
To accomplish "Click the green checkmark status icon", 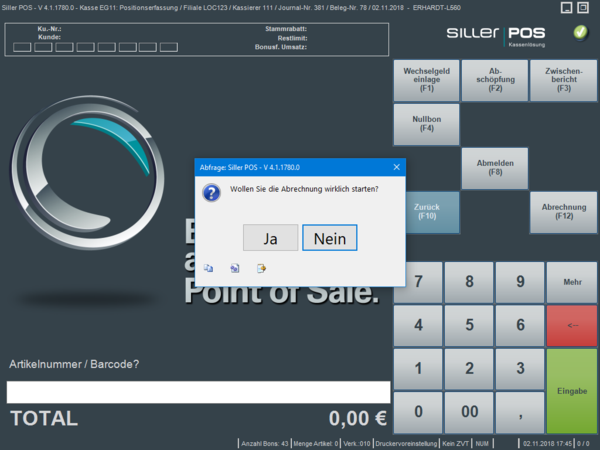I will pyautogui.click(x=580, y=33).
